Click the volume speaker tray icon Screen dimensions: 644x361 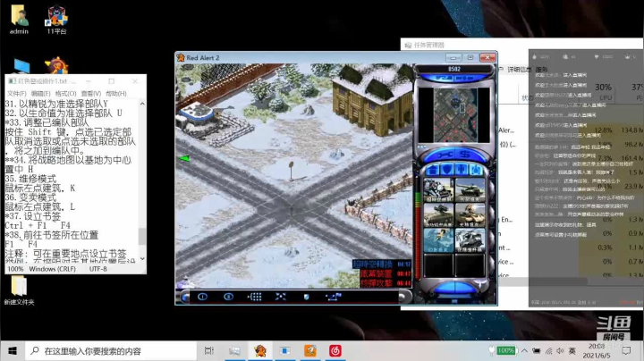pyautogui.click(x=560, y=351)
